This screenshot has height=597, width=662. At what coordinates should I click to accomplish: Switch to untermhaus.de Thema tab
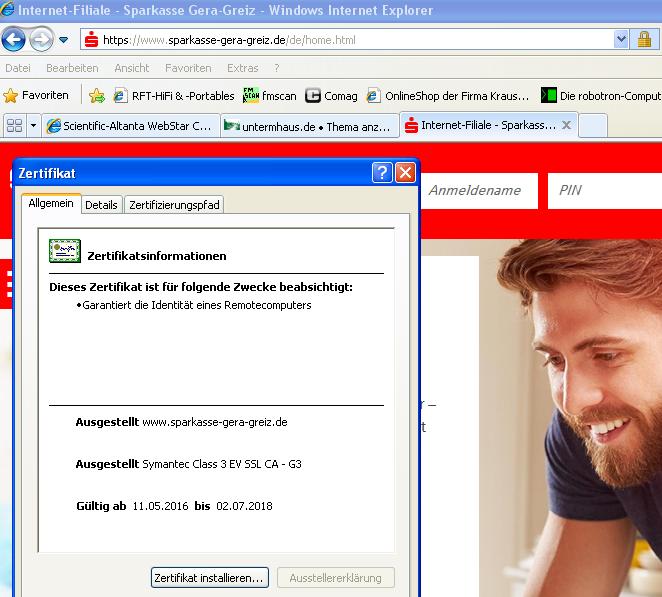309,126
